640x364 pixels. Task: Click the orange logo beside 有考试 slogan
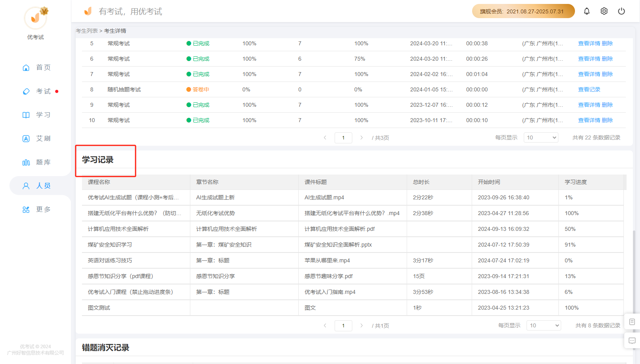point(88,11)
